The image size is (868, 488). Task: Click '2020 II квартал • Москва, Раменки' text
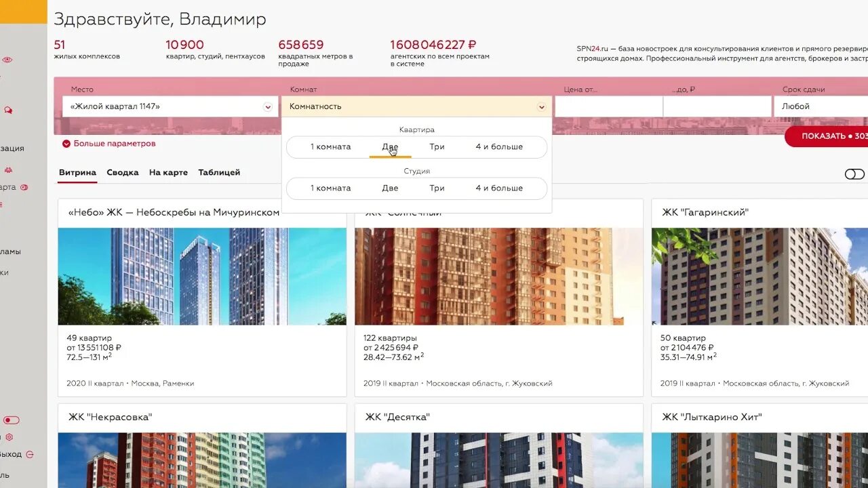[x=130, y=384]
